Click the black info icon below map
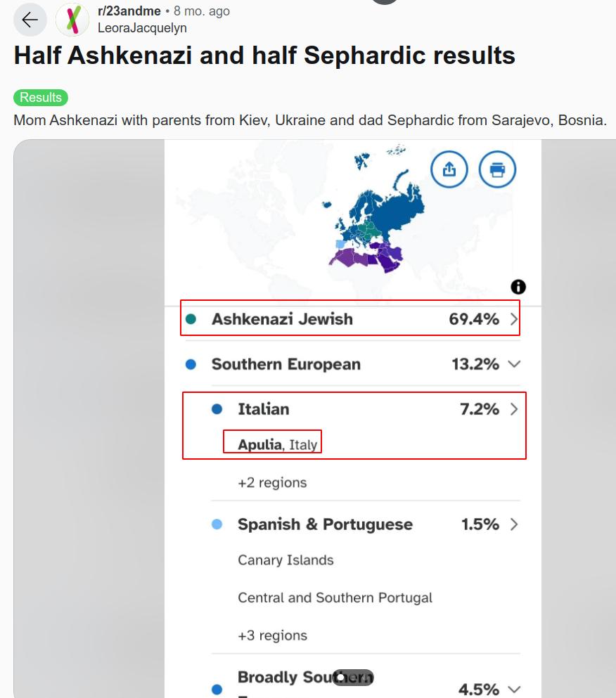The height and width of the screenshot is (698, 616). click(518, 286)
